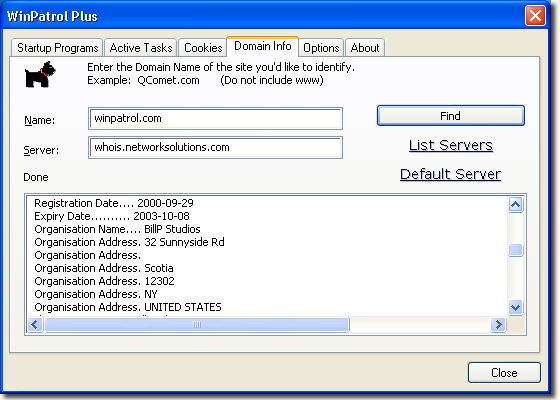Select the Expiry Date 2003-10-08 line
Screen dimensions: 560x400
112,216
